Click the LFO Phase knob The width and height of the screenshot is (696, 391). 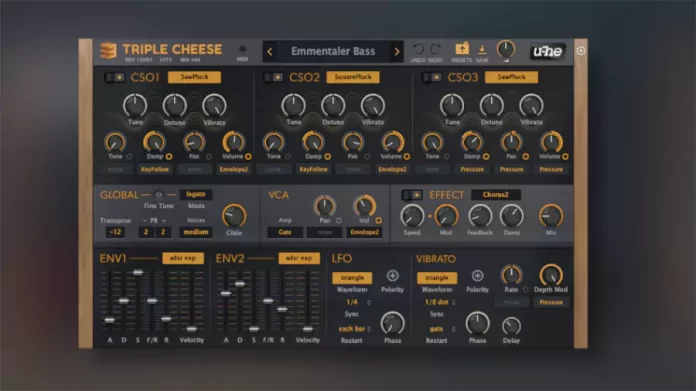pos(392,323)
